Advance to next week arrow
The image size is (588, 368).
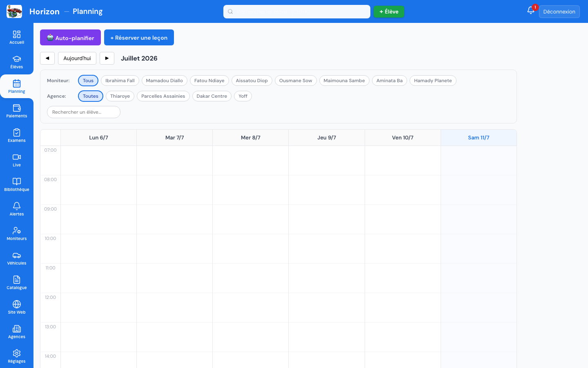click(107, 58)
